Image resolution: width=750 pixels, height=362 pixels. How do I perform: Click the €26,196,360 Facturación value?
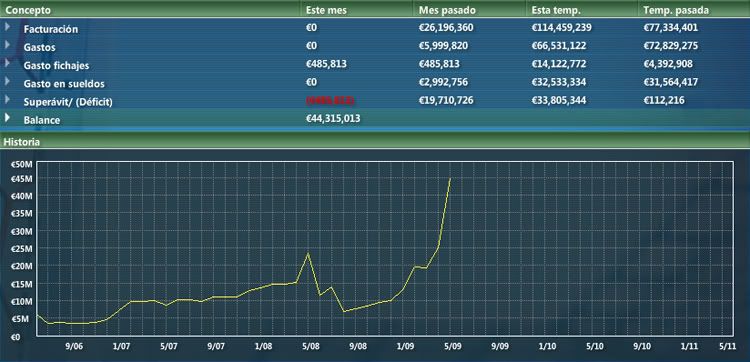pyautogui.click(x=446, y=28)
